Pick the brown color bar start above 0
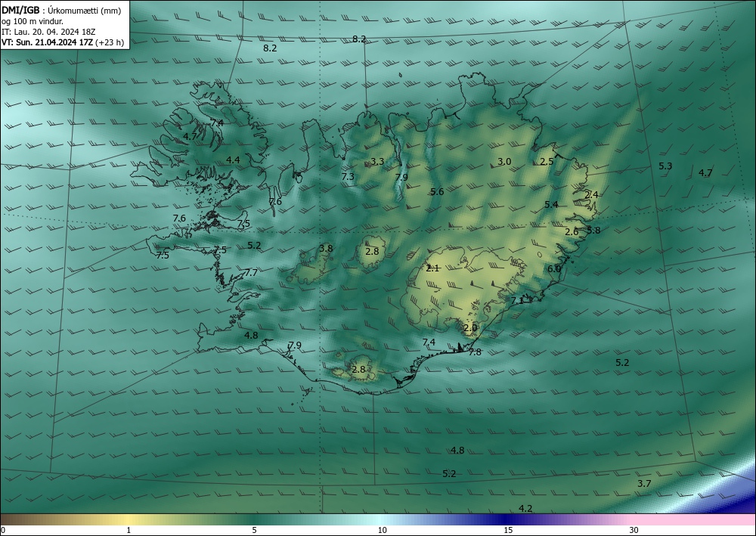This screenshot has width=756, height=536. click(10, 519)
